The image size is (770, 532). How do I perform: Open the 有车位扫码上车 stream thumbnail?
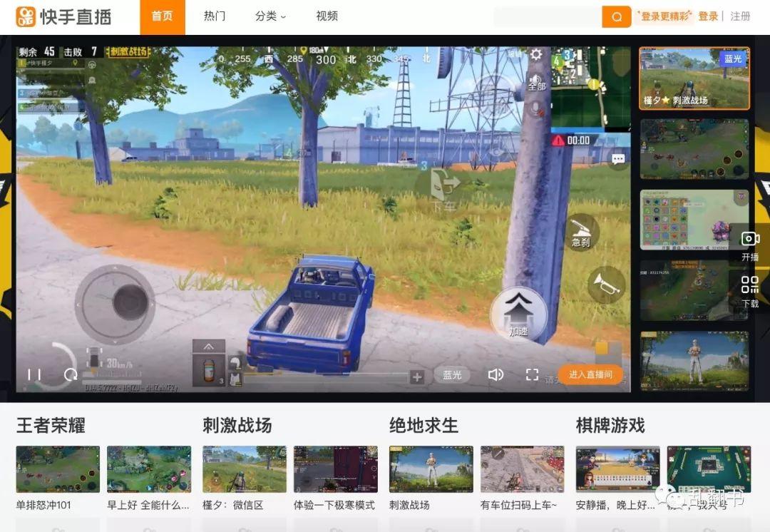click(523, 469)
